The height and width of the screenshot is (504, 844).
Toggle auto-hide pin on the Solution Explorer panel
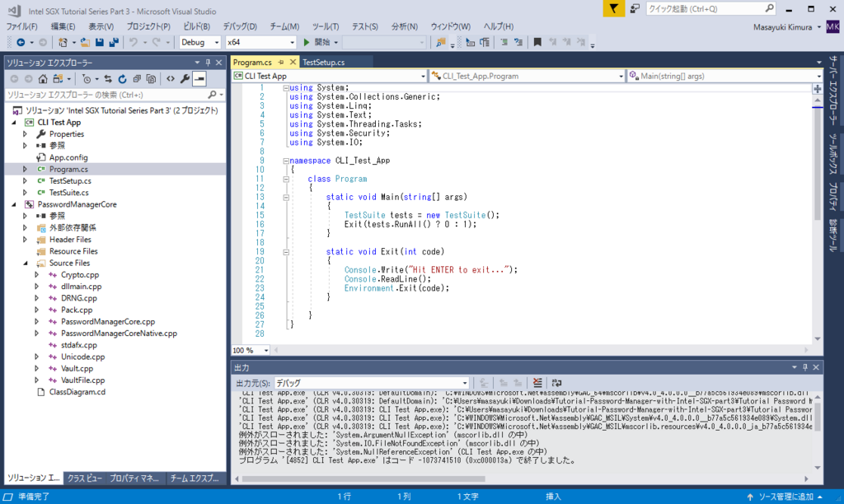click(x=208, y=63)
